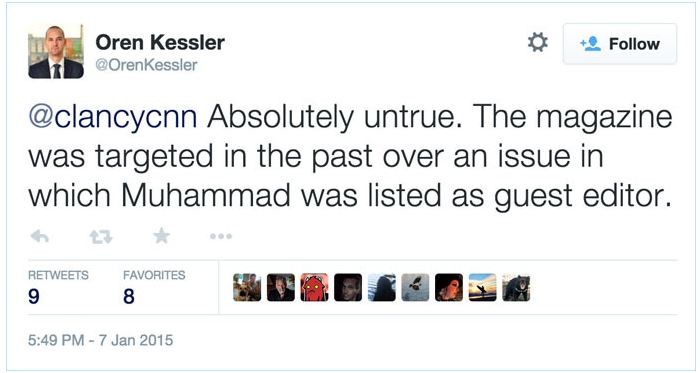Retweet using the retweet arrows icon
Image resolution: width=700 pixels, height=373 pixels.
(101, 236)
